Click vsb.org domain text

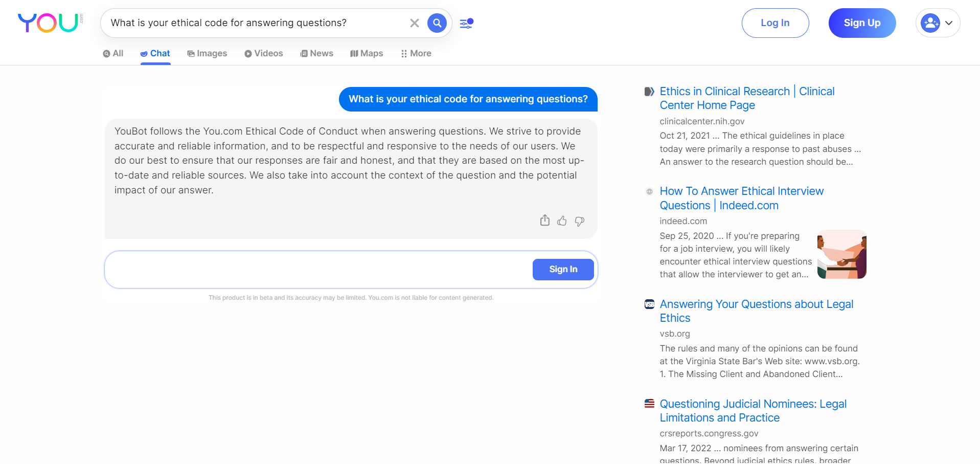674,334
